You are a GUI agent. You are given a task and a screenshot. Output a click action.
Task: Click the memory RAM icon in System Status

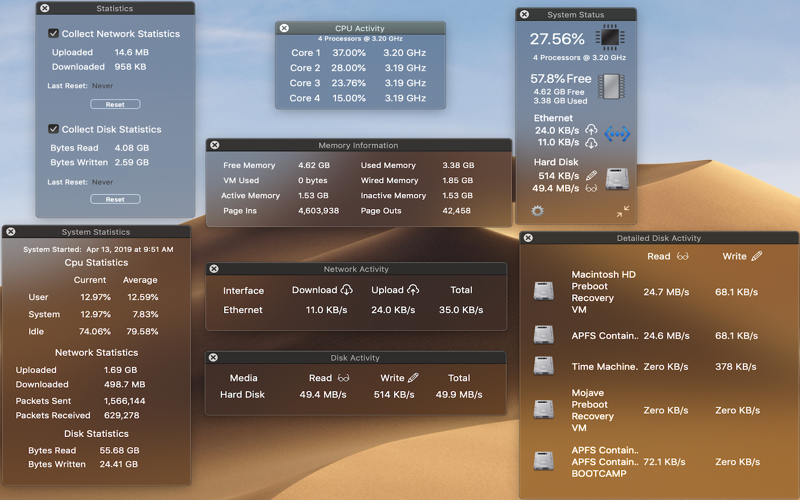pyautogui.click(x=611, y=86)
